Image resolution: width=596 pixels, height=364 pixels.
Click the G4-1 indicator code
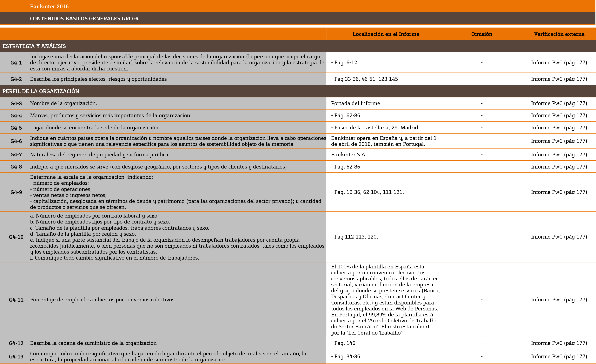(16, 63)
